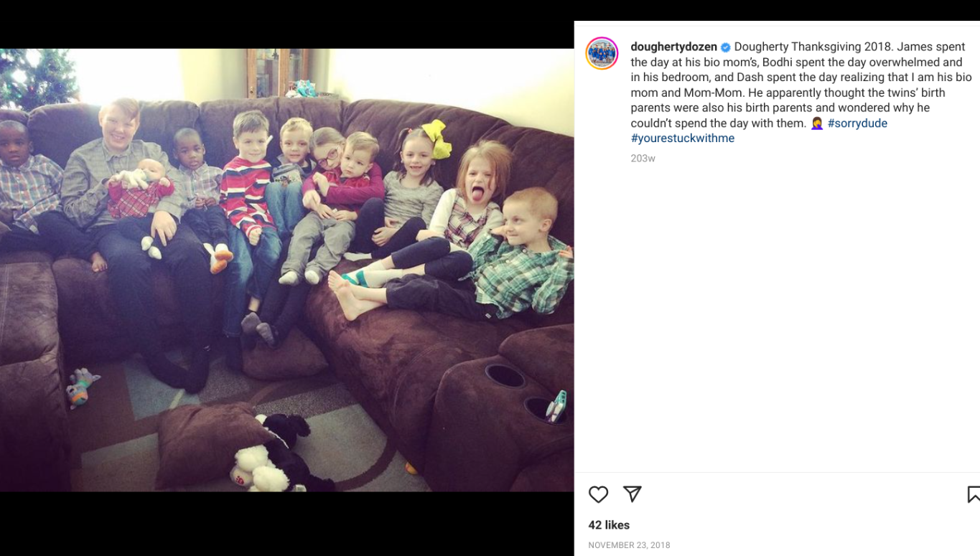Click the blue verified badge
Screen dimensions: 980x556
726,47
